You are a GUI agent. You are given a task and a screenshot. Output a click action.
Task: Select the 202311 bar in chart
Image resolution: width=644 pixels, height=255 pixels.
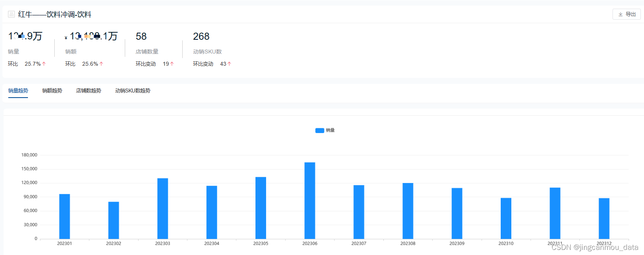click(x=555, y=213)
